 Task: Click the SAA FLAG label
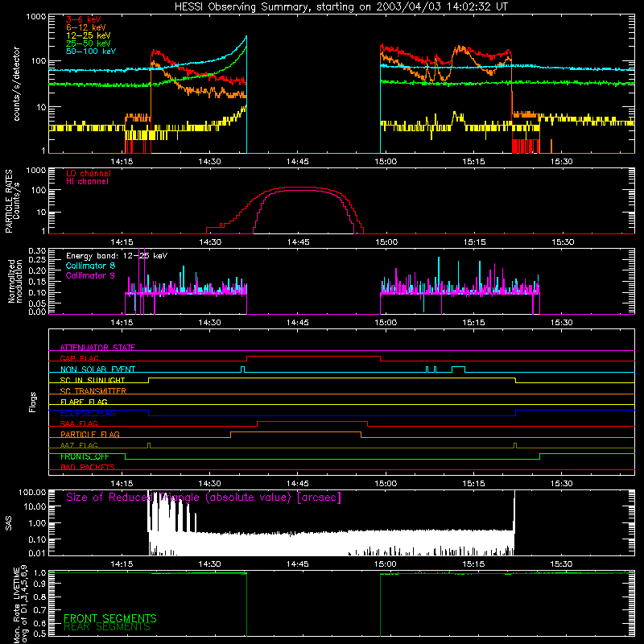pos(79,423)
